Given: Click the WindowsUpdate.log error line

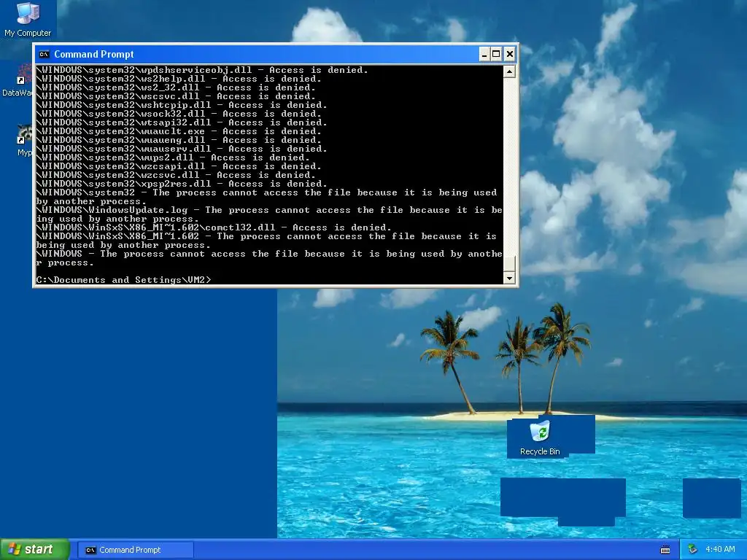Looking at the screenshot, I should click(269, 214).
